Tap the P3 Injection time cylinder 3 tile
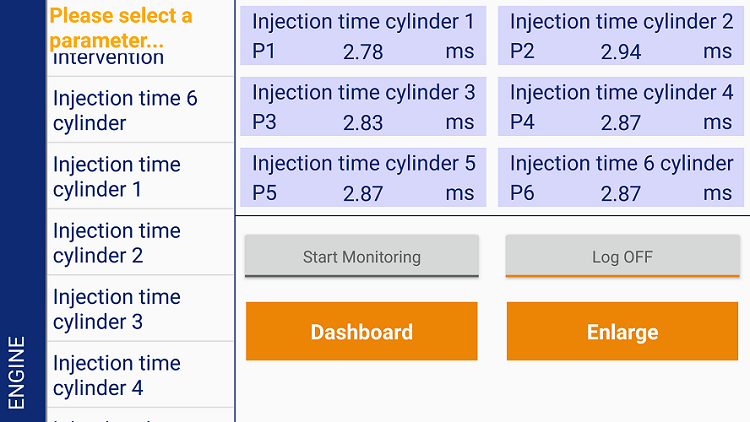750x422 pixels. (363, 107)
